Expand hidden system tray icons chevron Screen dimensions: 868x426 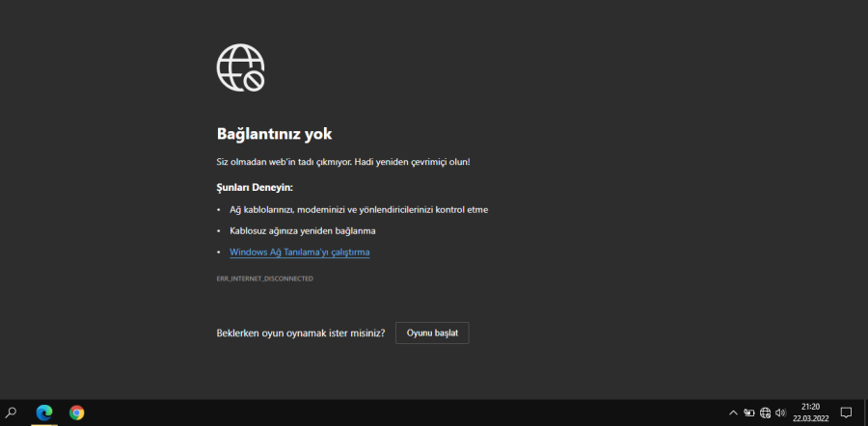pyautogui.click(x=733, y=413)
